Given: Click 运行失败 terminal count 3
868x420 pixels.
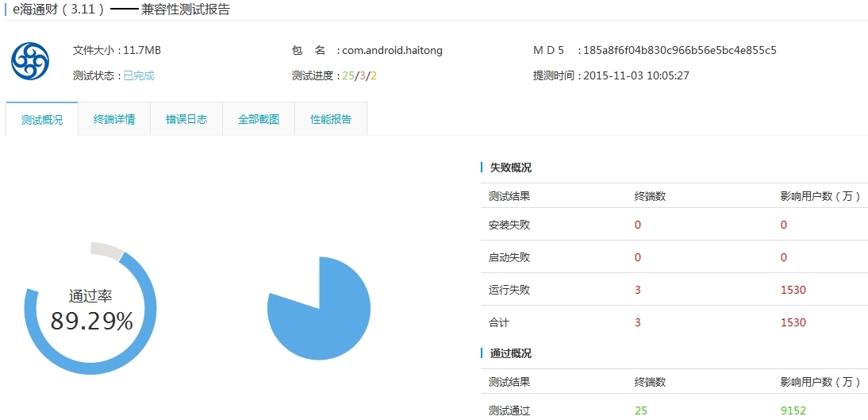Looking at the screenshot, I should tap(637, 290).
